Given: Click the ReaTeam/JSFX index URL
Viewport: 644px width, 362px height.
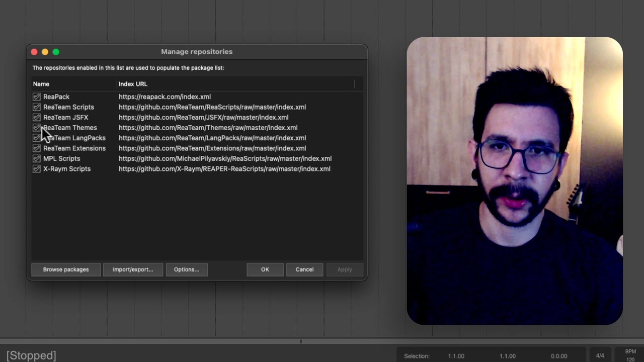Looking at the screenshot, I should tap(203, 117).
